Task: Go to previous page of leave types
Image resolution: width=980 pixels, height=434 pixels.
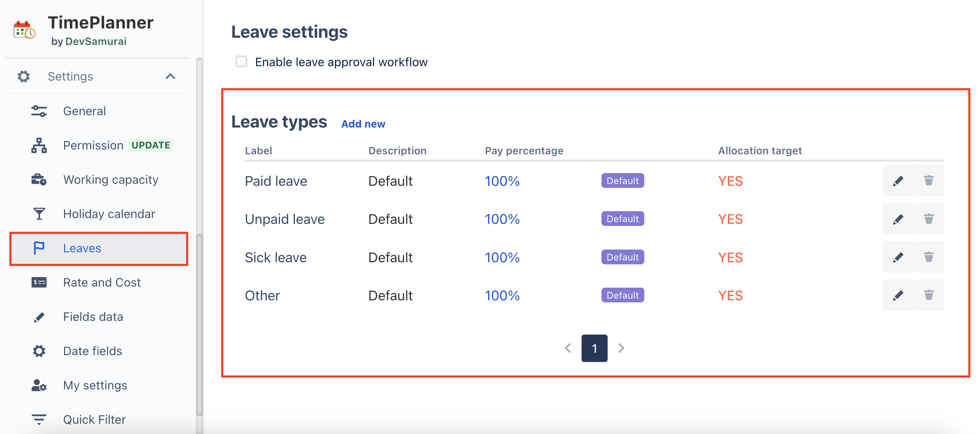Action: 567,348
